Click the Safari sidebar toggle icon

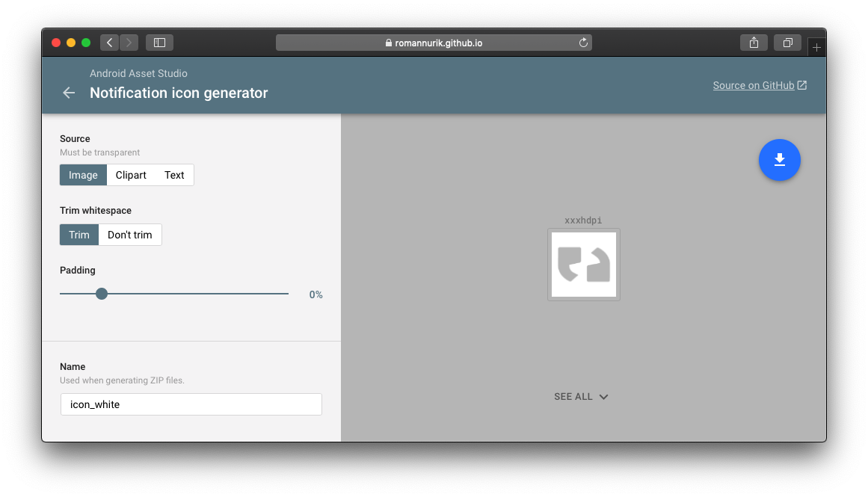[159, 43]
